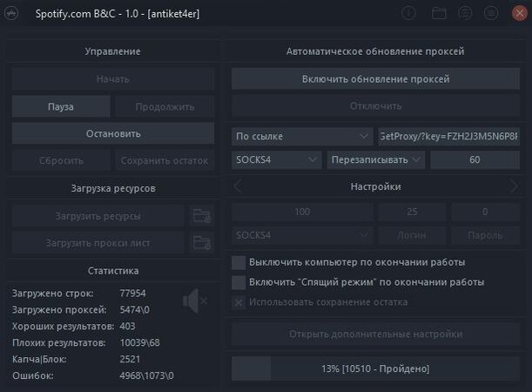532x392 pixels.
Task: Open the results folder icon in title bar
Action: coord(439,14)
